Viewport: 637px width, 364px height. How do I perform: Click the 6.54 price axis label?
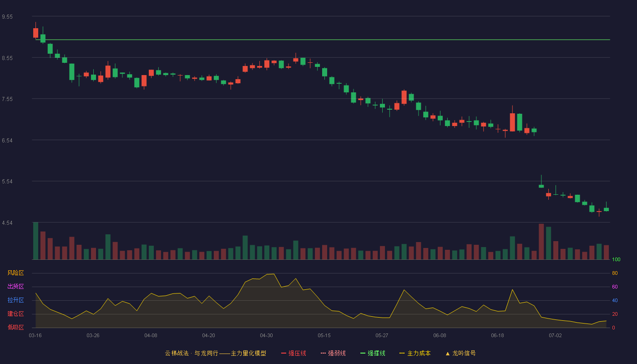click(x=7, y=141)
